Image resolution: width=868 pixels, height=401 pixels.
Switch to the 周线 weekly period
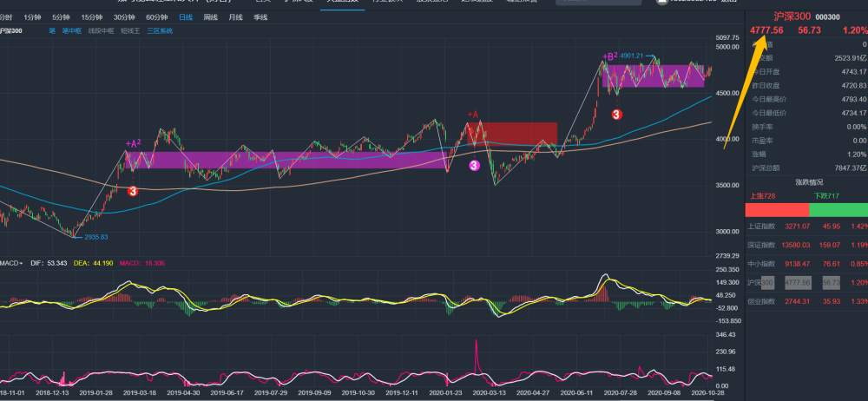click(210, 17)
